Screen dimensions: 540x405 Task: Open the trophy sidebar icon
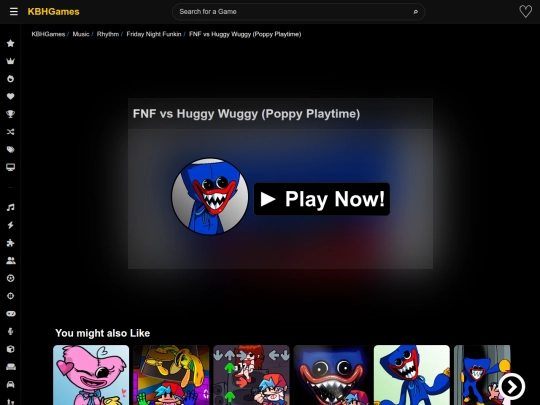coord(11,114)
